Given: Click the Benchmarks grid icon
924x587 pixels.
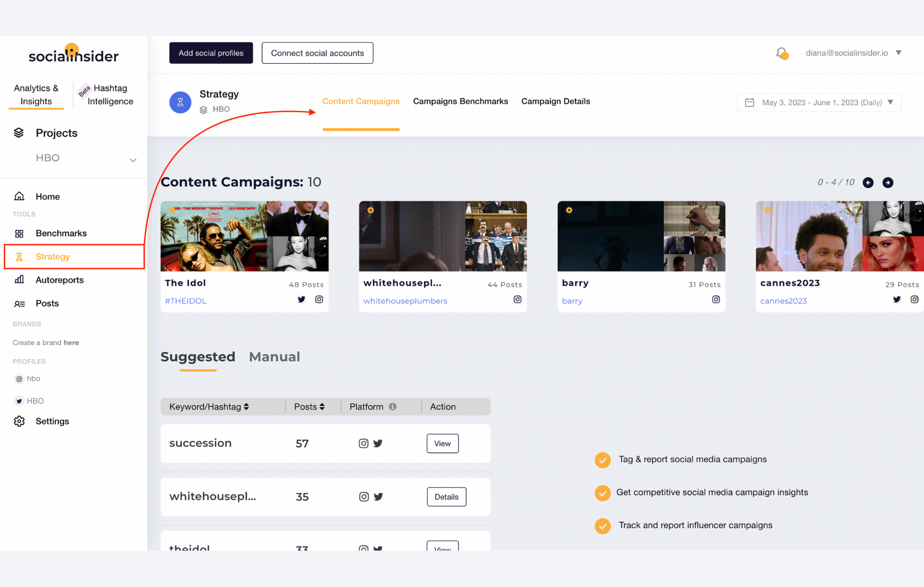Looking at the screenshot, I should point(20,233).
